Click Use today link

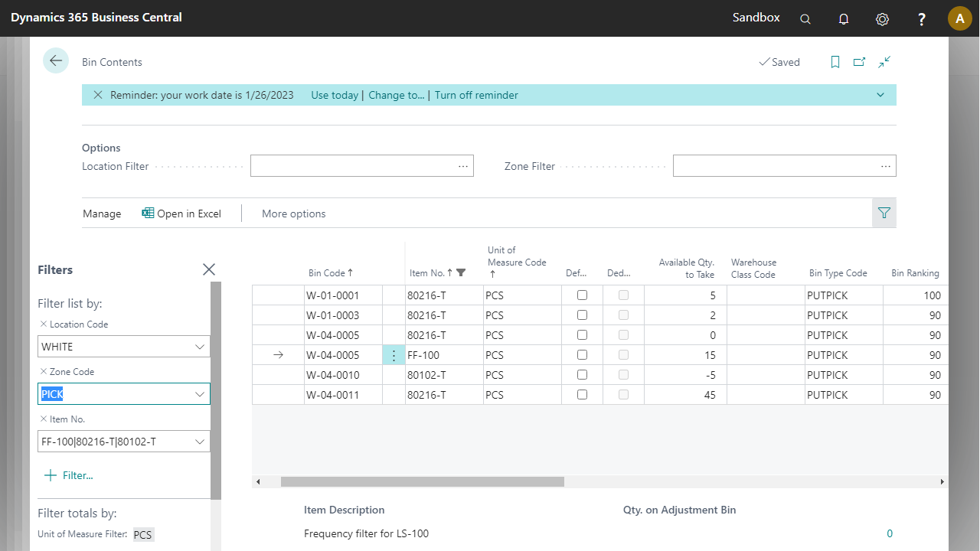pos(335,95)
